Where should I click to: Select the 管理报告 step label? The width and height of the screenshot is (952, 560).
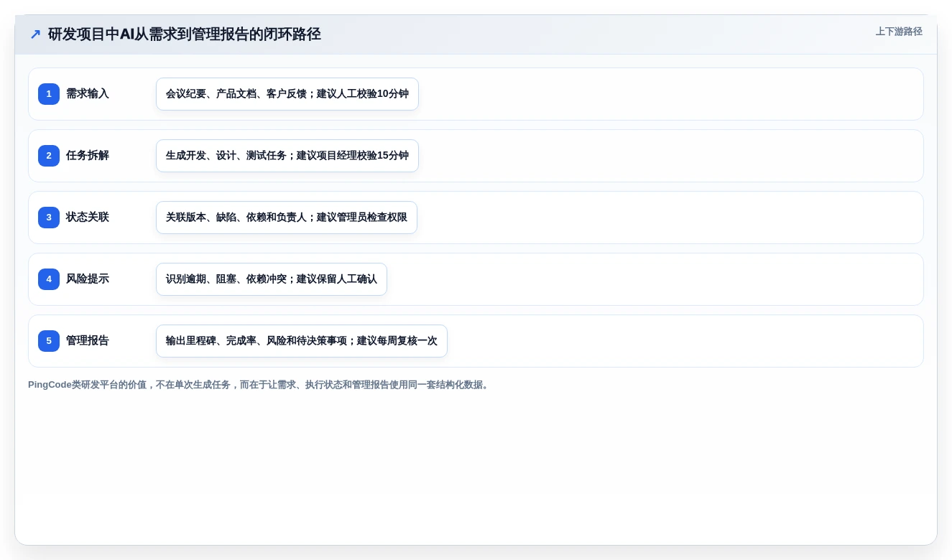tap(88, 341)
